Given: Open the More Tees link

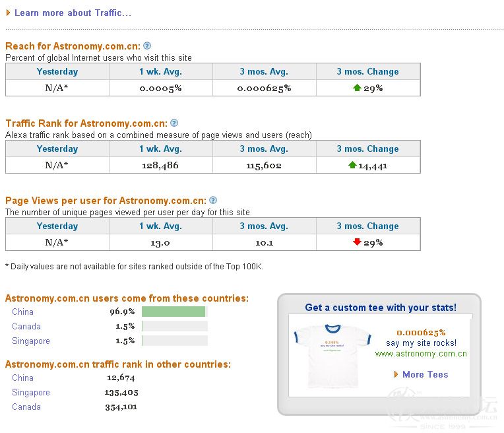Looking at the screenshot, I should point(425,374).
